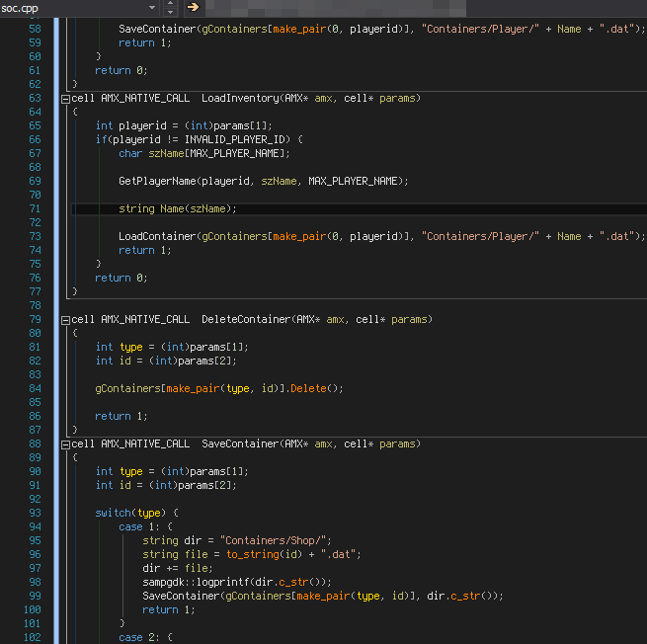Click line number 63 in the gutter

point(36,98)
